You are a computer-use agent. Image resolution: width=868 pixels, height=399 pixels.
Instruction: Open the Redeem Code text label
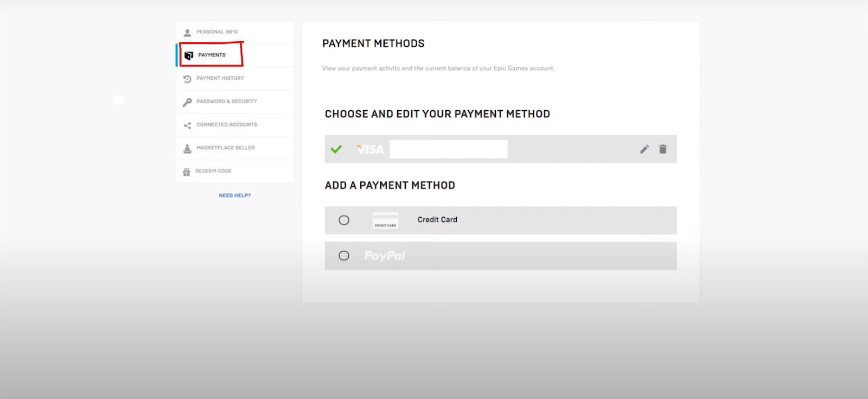coord(213,171)
